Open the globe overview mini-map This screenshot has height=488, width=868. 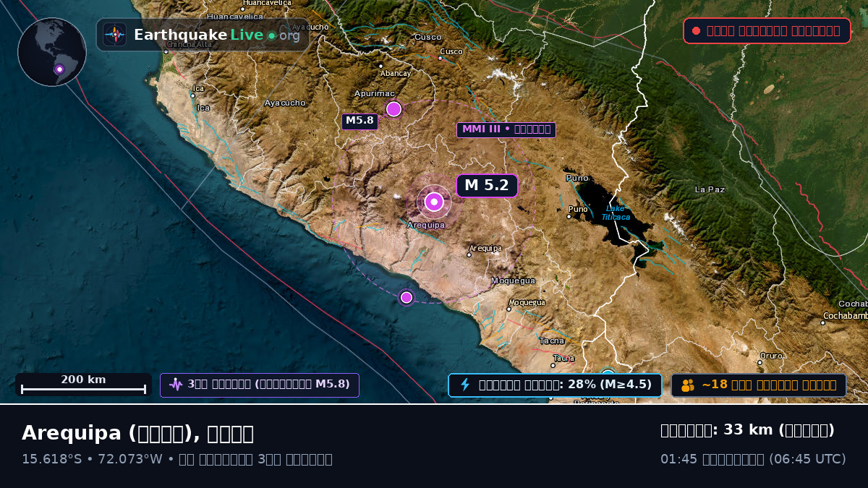pyautogui.click(x=52, y=52)
